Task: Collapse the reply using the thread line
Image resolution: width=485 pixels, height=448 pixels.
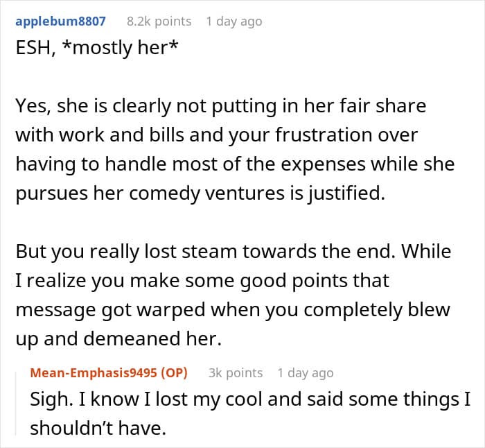Action: click(16, 404)
